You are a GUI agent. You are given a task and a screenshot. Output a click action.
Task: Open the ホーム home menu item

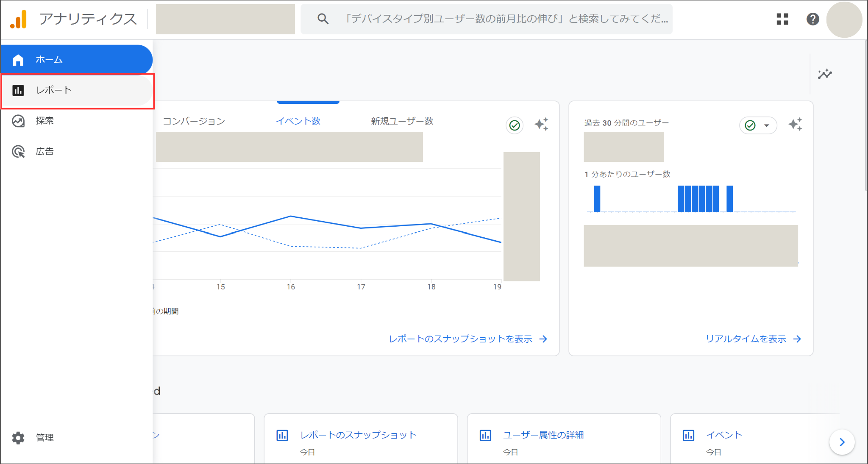[76, 60]
